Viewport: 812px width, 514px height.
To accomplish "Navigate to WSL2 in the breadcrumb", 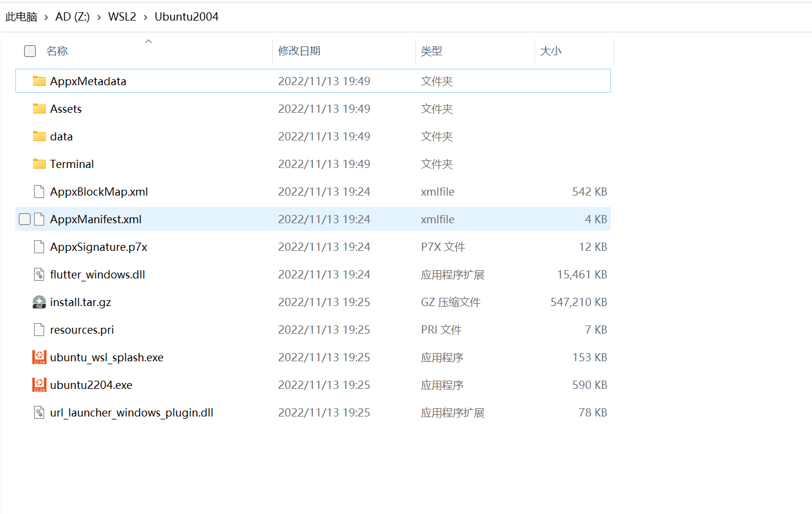I will (122, 17).
